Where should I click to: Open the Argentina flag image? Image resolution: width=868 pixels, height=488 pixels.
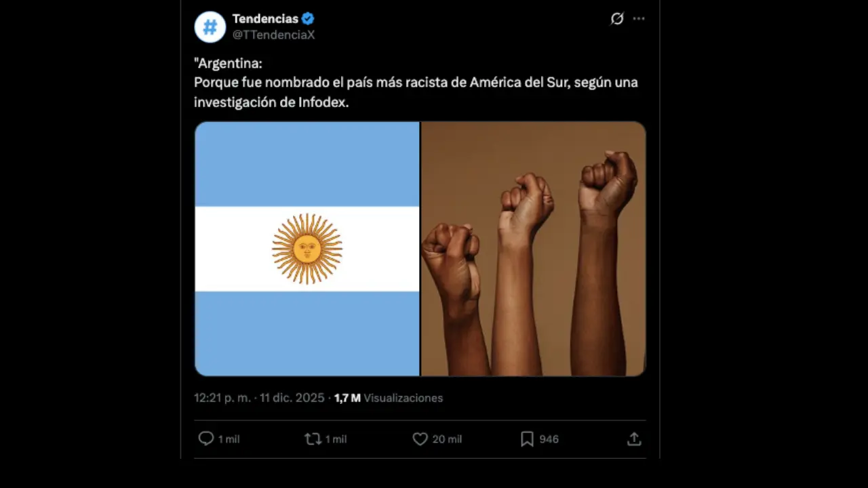coord(307,249)
